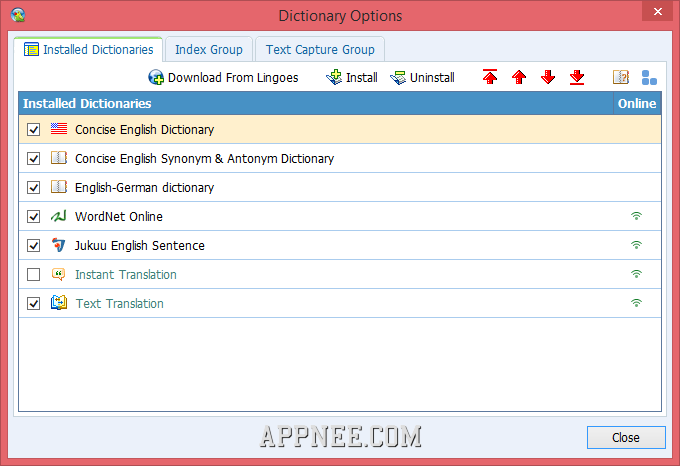Click the Installed Dictionaries tab icon
The height and width of the screenshot is (466, 680).
[x=31, y=49]
